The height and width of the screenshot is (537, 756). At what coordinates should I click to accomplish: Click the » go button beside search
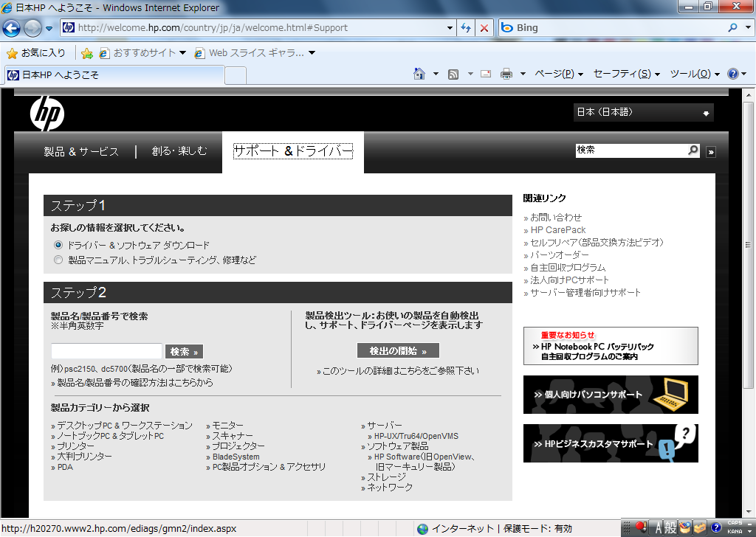[x=711, y=152]
